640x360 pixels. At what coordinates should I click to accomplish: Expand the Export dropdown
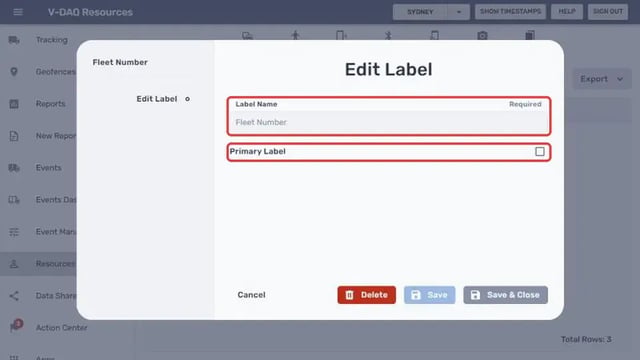(x=602, y=79)
